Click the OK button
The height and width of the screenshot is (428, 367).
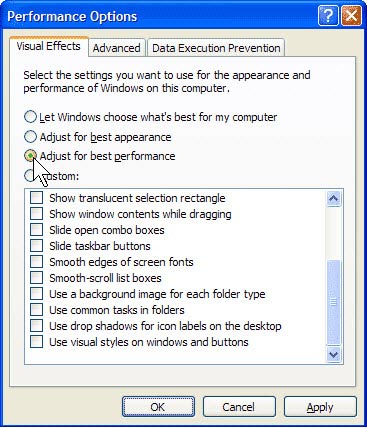(x=158, y=407)
